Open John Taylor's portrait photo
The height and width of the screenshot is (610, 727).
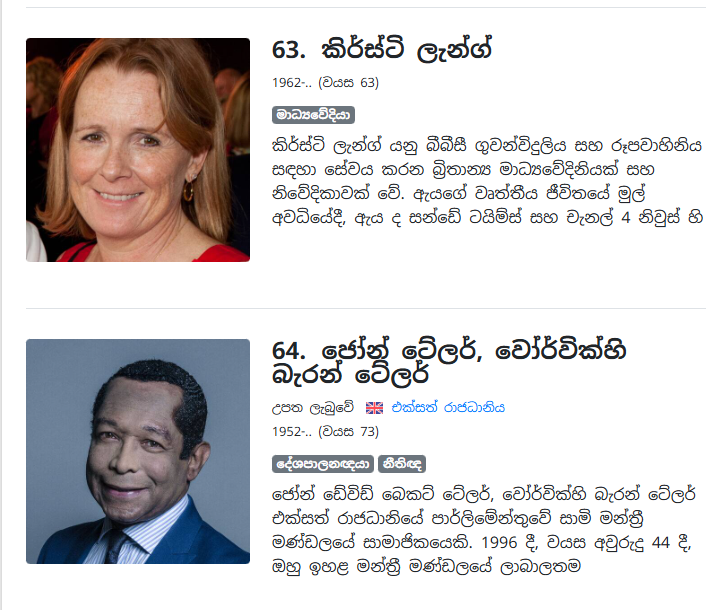(x=138, y=451)
